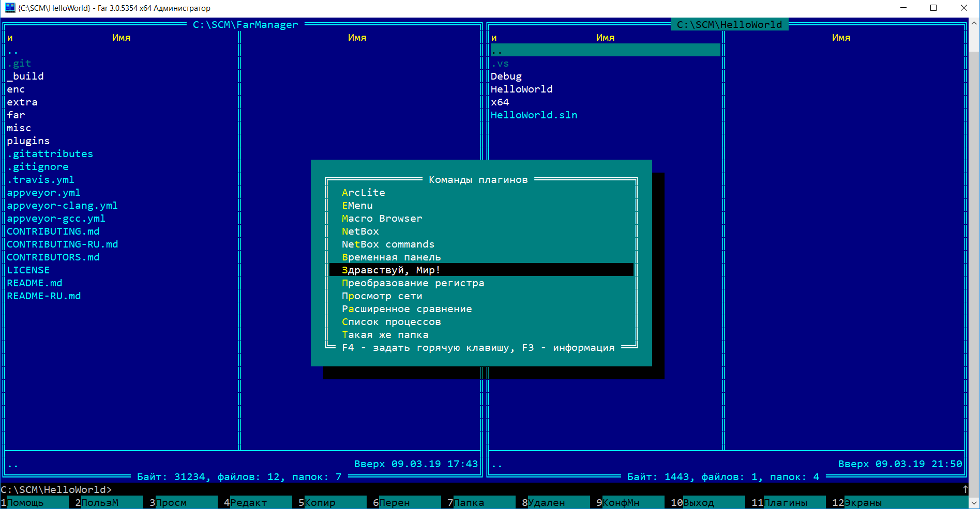
Task: Click C:\SCM\HelloWorld panel title
Action: [729, 24]
